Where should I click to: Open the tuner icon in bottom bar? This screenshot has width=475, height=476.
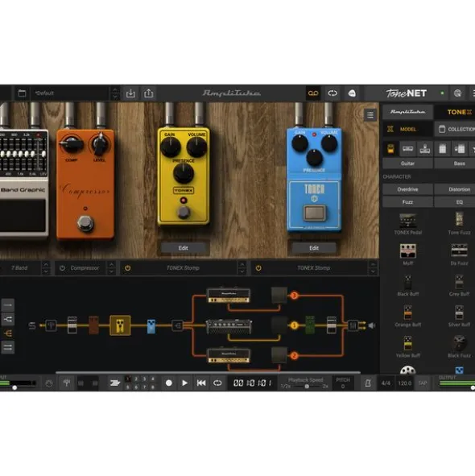point(67,383)
